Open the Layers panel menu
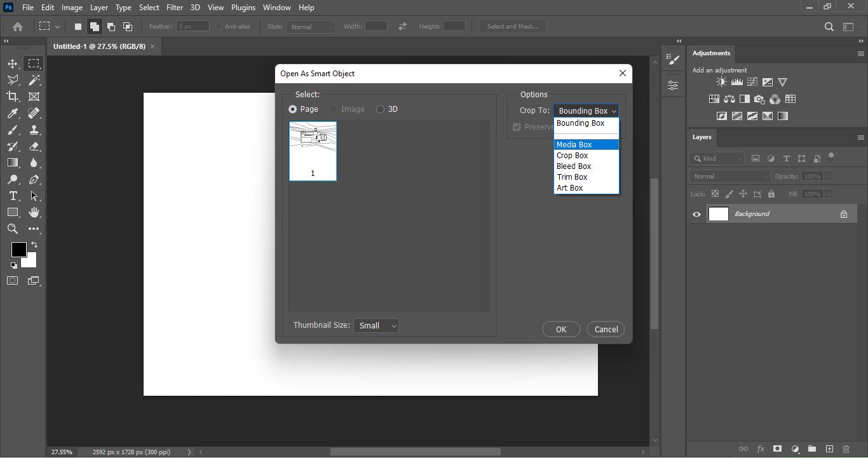 (x=860, y=137)
